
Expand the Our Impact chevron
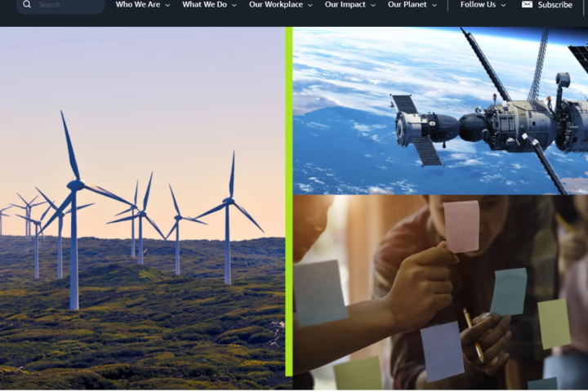pyautogui.click(x=373, y=5)
